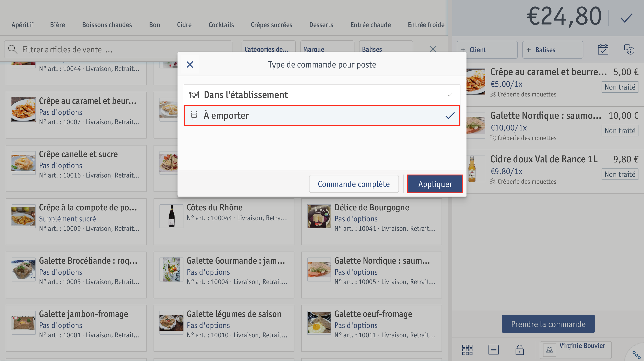The width and height of the screenshot is (644, 361).
Task: Click the Filtrer articles de vente search field
Action: [118, 49]
